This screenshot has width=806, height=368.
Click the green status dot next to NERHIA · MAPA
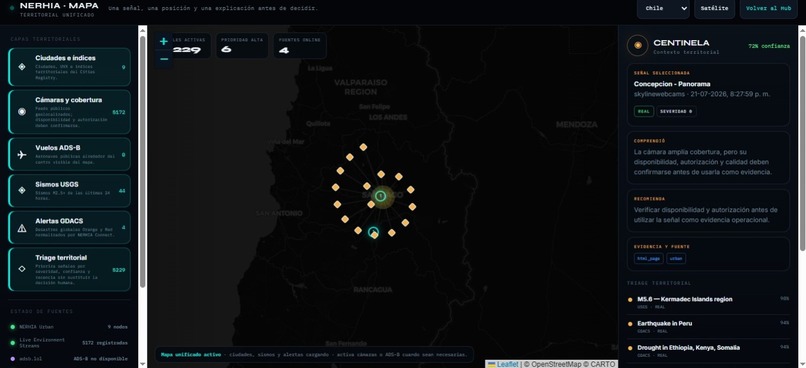12,8
